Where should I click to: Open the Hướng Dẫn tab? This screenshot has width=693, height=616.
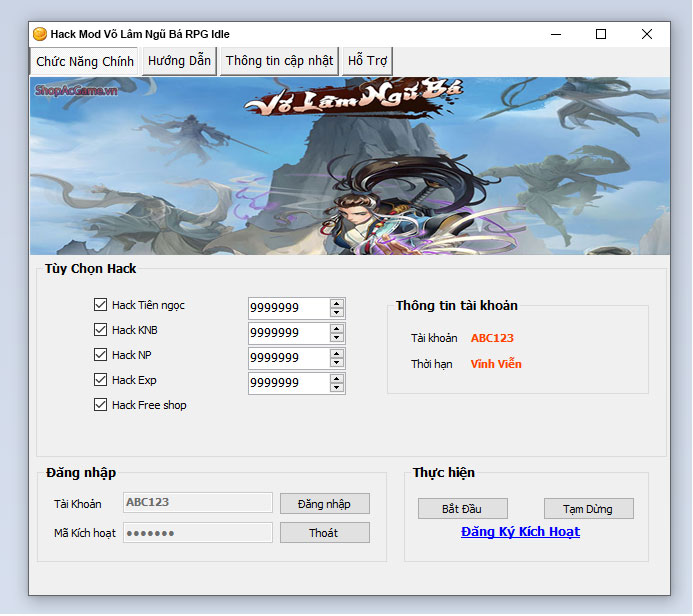coord(179,61)
